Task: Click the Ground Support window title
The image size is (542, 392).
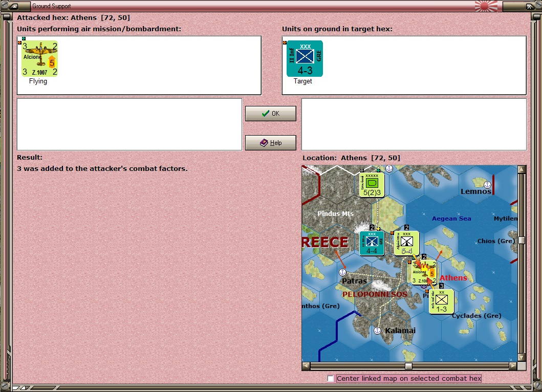Action: pos(52,6)
